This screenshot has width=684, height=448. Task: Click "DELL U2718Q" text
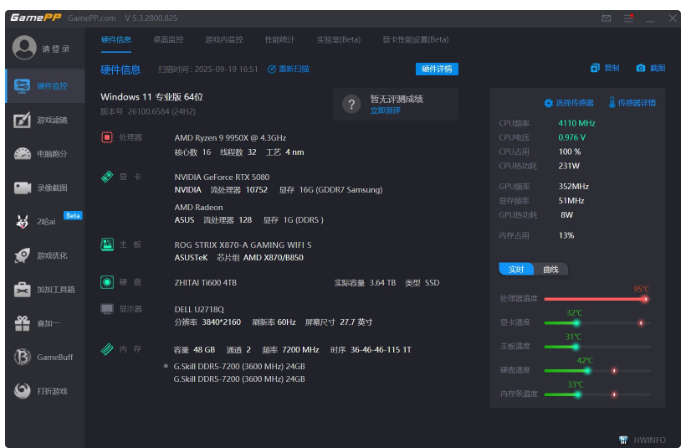[199, 309]
